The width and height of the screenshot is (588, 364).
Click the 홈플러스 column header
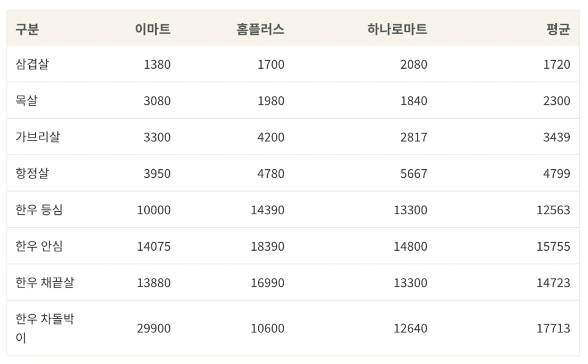pyautogui.click(x=260, y=29)
